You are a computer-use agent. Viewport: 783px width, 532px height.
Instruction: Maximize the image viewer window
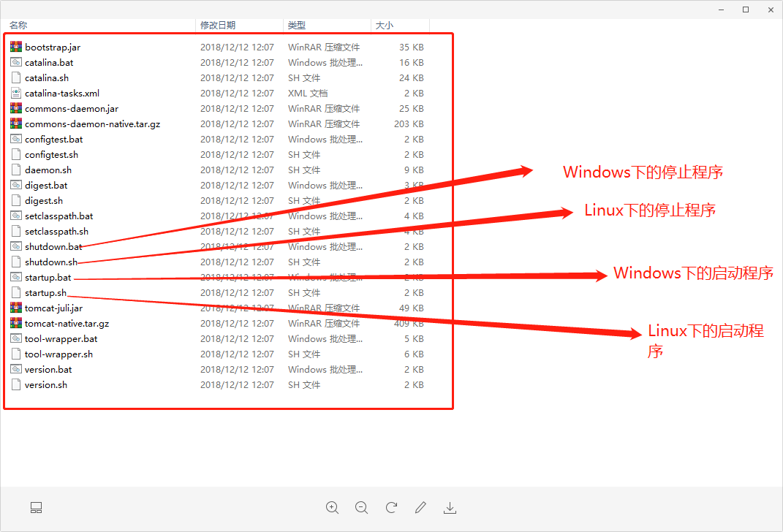point(746,9)
